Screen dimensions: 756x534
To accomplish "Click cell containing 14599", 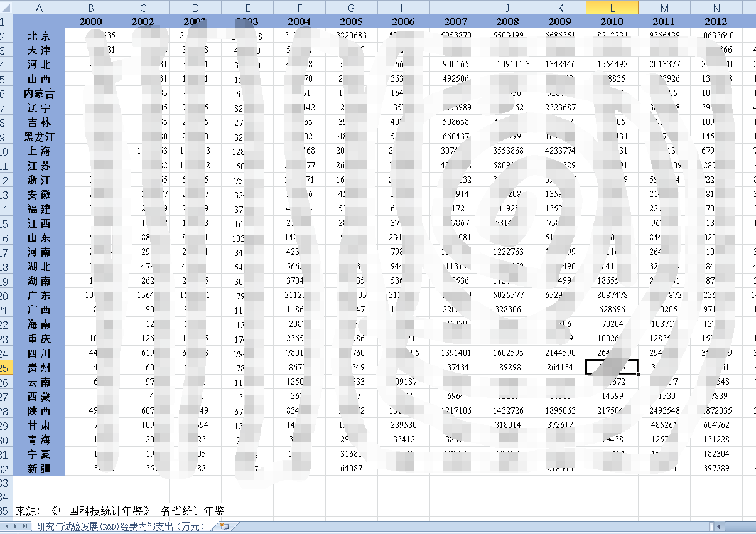I will point(612,397).
